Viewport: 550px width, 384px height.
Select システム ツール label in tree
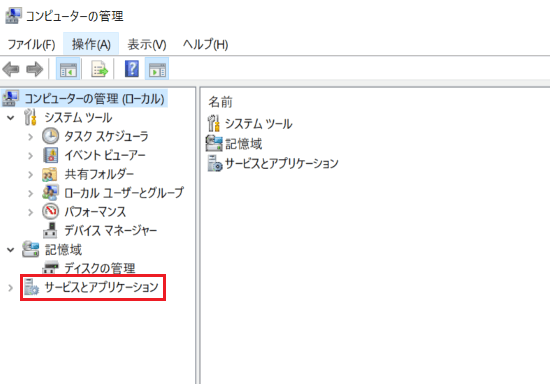pos(78,117)
